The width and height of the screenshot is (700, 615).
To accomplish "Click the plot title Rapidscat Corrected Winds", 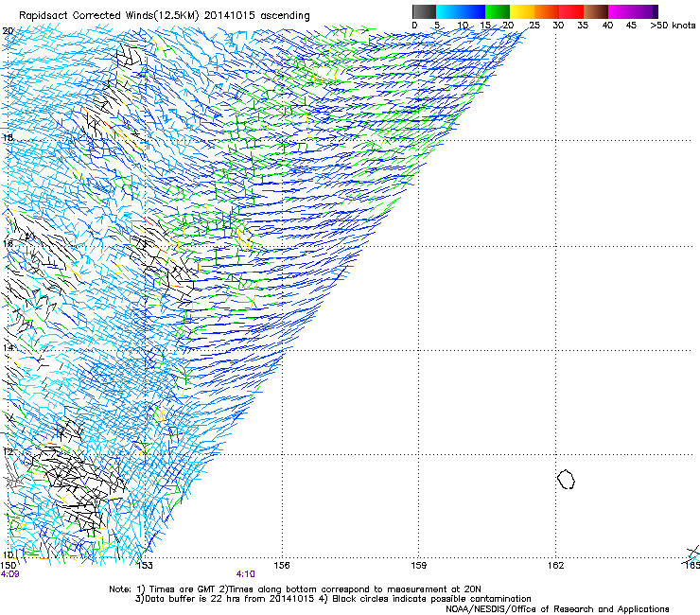I will click(x=165, y=16).
